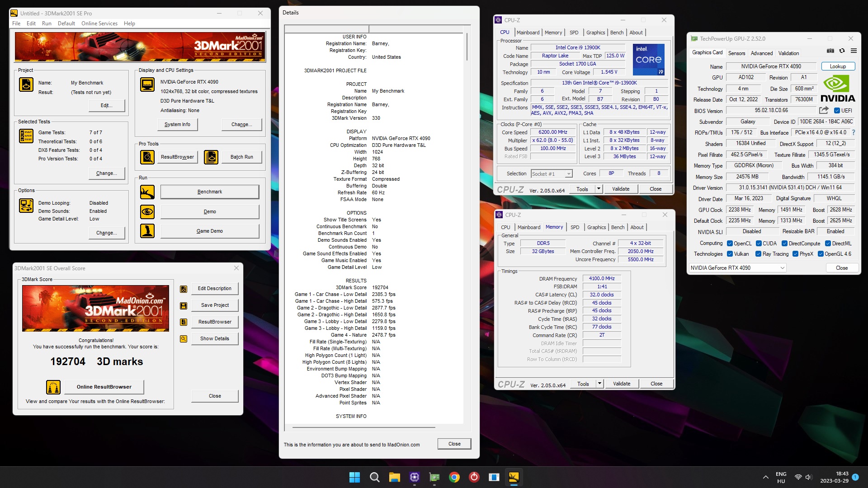The width and height of the screenshot is (868, 488).
Task: Toggle the DirectML checkbox
Action: [x=828, y=244]
